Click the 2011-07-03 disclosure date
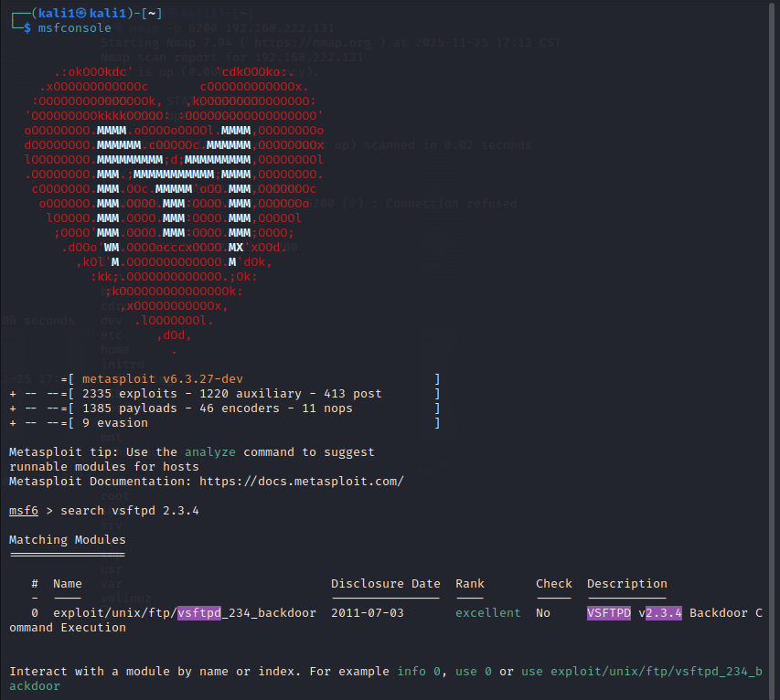 click(367, 613)
